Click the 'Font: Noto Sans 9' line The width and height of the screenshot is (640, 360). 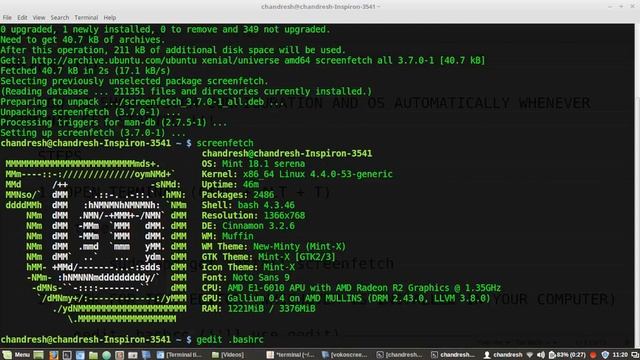click(x=245, y=278)
